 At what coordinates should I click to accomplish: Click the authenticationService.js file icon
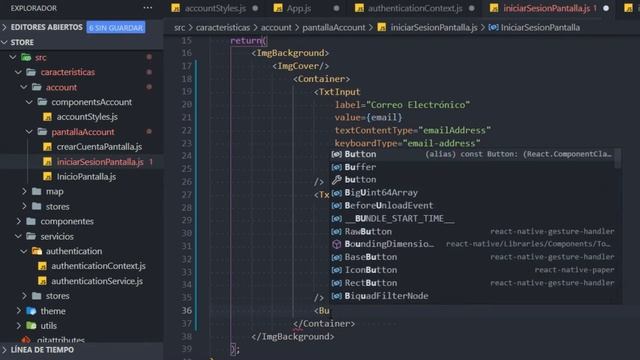coord(42,281)
